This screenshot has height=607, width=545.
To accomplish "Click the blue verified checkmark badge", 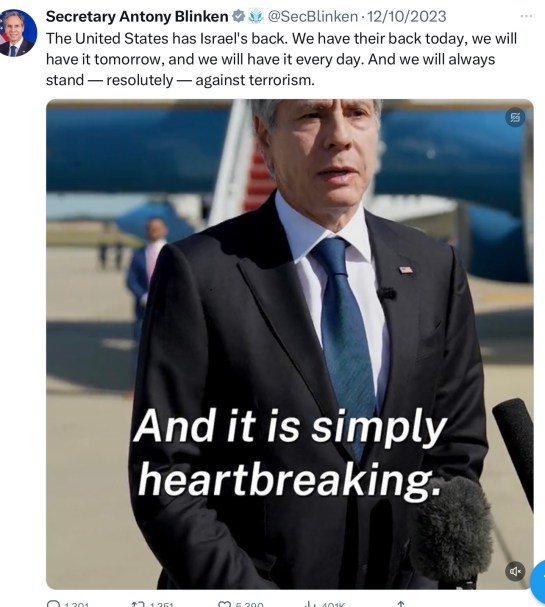I will pyautogui.click(x=238, y=17).
